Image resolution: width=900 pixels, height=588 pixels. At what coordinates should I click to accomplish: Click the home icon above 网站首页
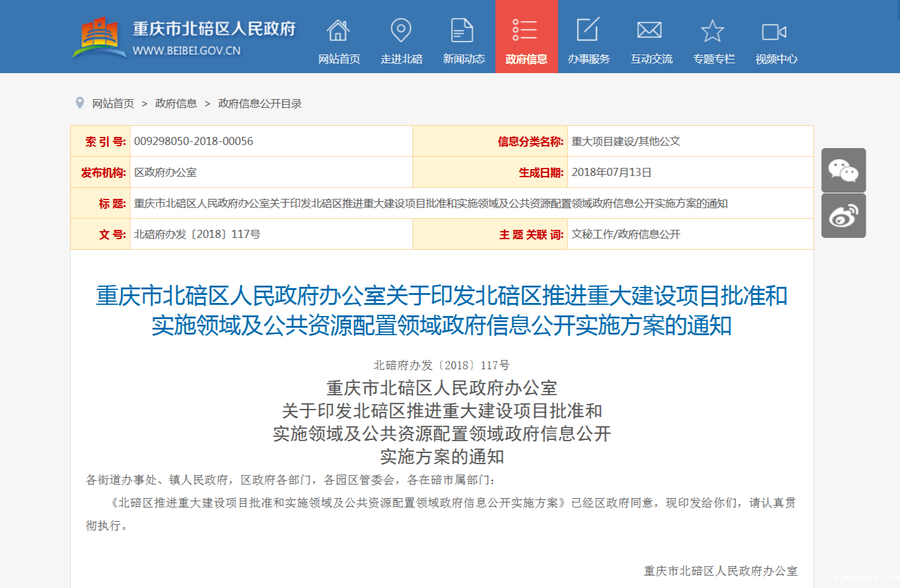pos(338,30)
